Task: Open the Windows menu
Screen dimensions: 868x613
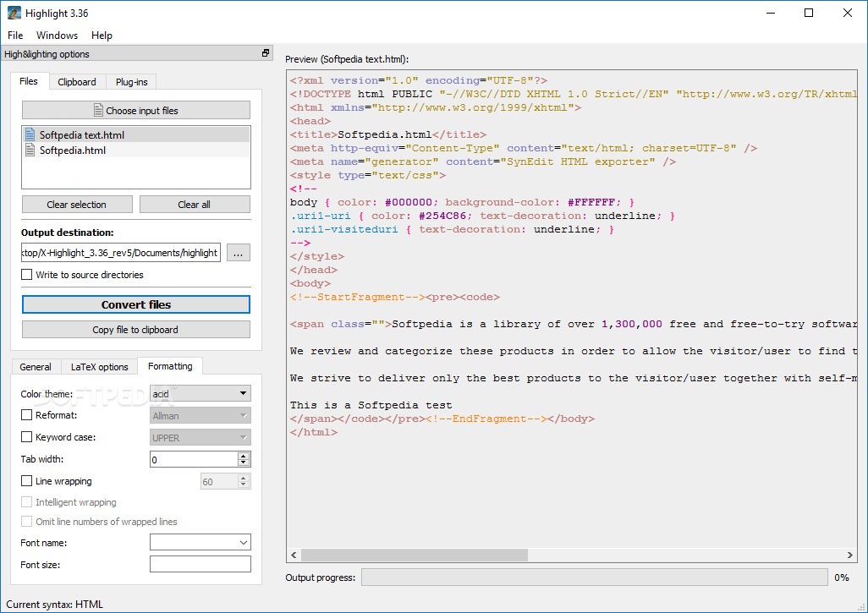Action: pyautogui.click(x=57, y=35)
